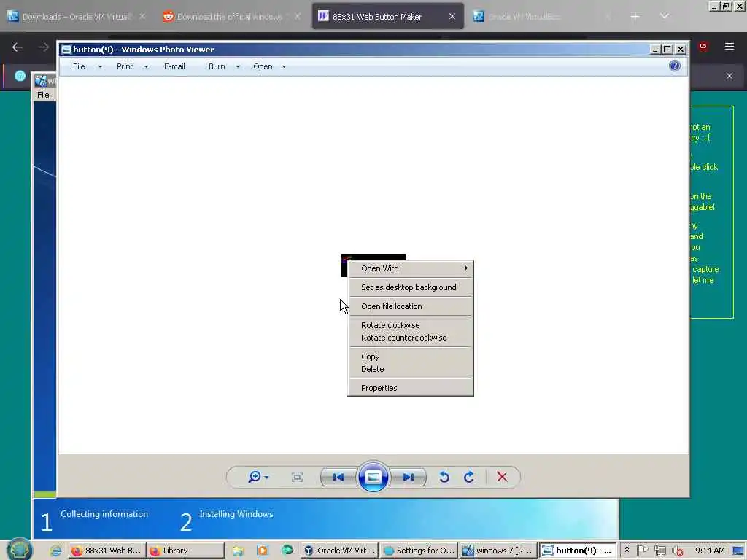Open file explorer taskbar icon

(x=238, y=551)
